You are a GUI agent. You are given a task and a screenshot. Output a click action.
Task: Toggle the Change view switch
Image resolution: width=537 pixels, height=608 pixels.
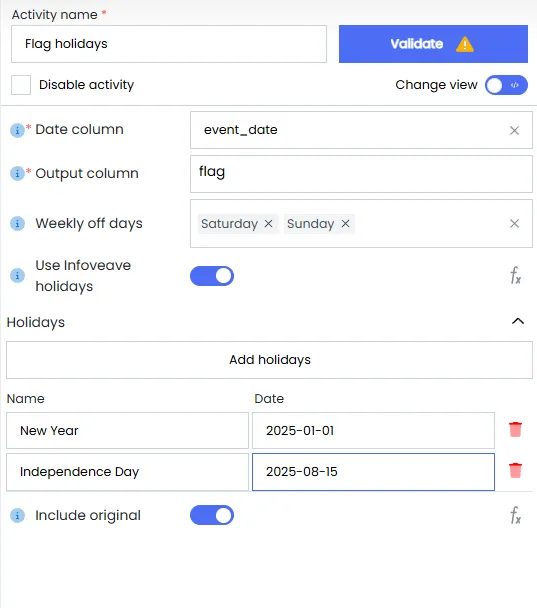click(x=506, y=85)
